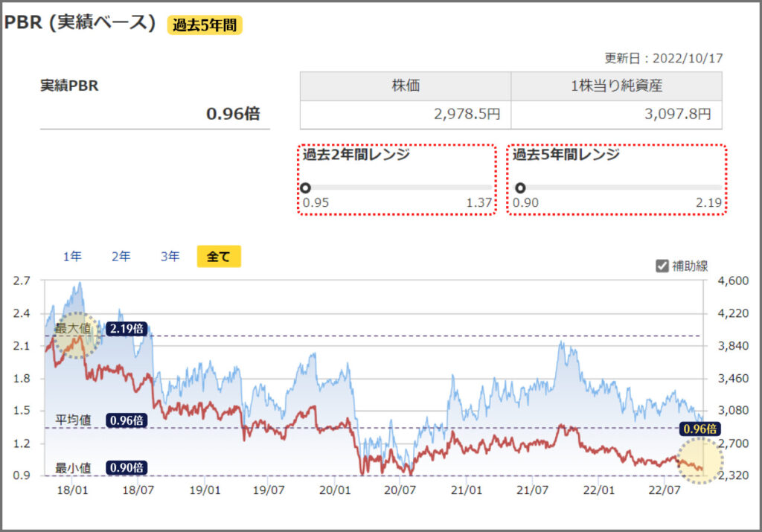Click the 18/01 x-axis label
This screenshot has width=762, height=532.
pyautogui.click(x=72, y=490)
